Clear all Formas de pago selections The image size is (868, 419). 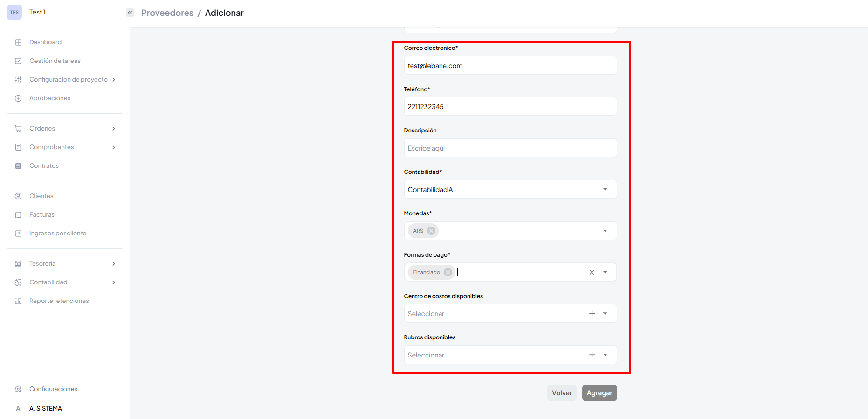click(x=592, y=272)
